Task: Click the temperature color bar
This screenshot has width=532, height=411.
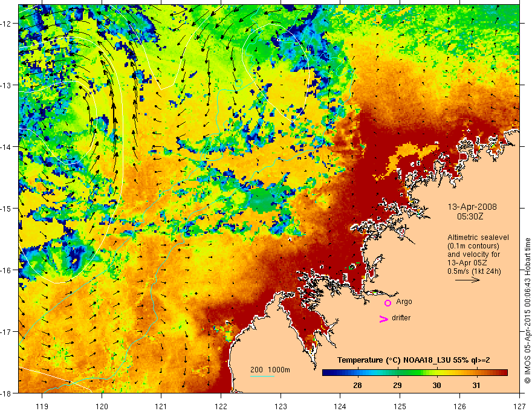Action: (x=415, y=373)
